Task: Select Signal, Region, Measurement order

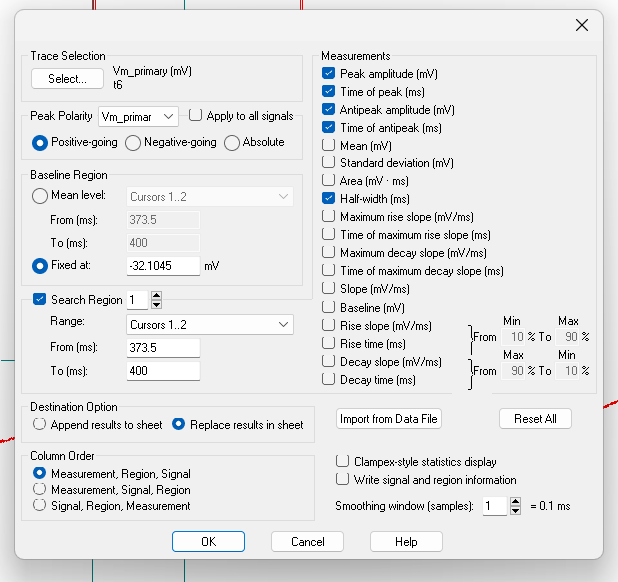Action: (39, 506)
